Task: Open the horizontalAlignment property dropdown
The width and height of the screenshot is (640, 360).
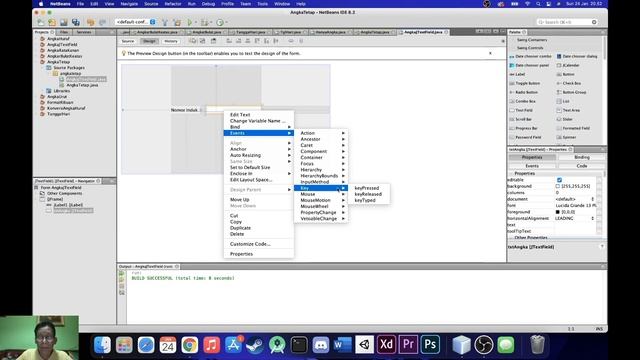Action: [x=593, y=218]
